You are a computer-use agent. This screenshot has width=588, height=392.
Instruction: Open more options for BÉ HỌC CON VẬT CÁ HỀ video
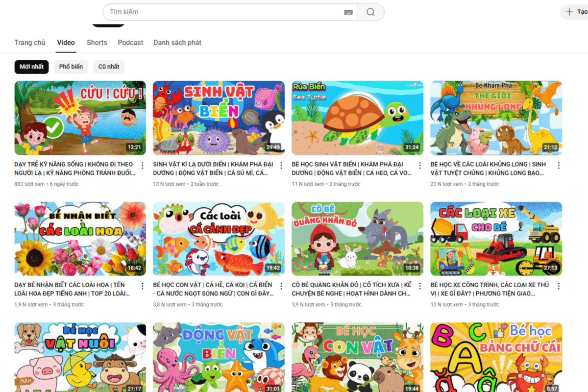click(281, 286)
